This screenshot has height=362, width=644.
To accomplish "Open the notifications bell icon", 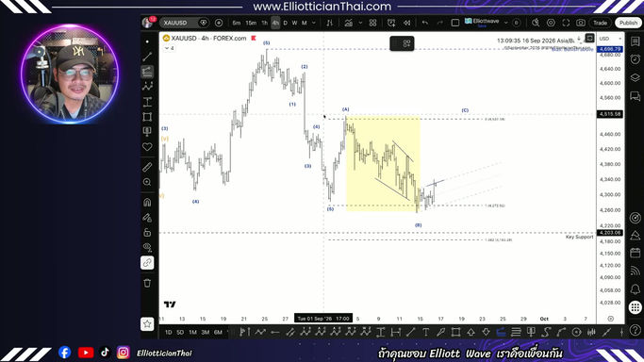I will pyautogui.click(x=635, y=288).
